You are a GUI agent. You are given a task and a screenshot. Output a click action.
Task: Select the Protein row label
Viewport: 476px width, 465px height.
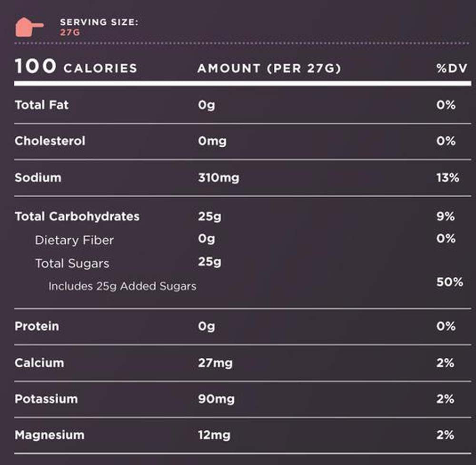[37, 326]
